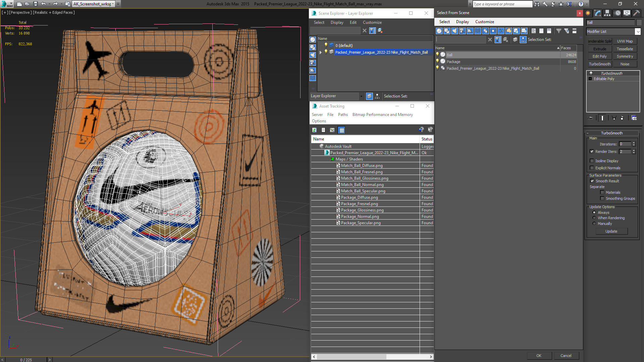Viewport: 644px width, 362px height.
Task: Open the Modifier List dropdown
Action: click(638, 32)
